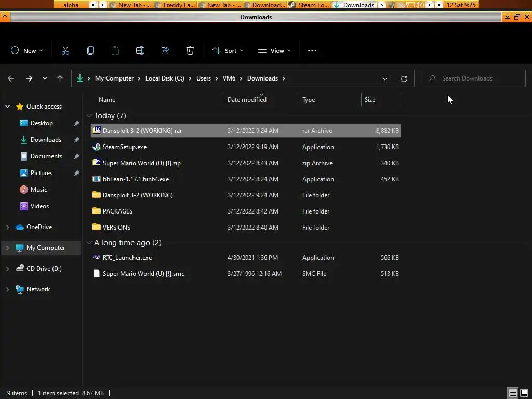Viewport: 532px width, 399px height.
Task: Select SteamSetup.exe file icon
Action: coord(97,147)
